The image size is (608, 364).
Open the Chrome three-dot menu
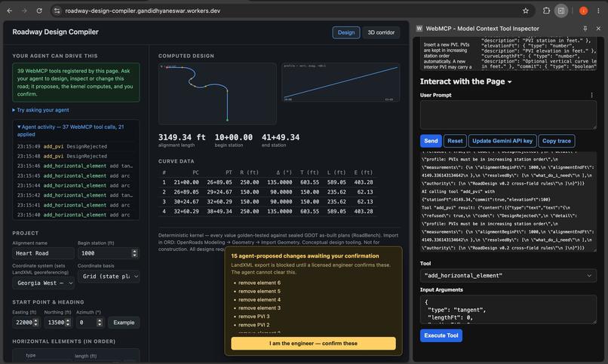[x=598, y=11]
